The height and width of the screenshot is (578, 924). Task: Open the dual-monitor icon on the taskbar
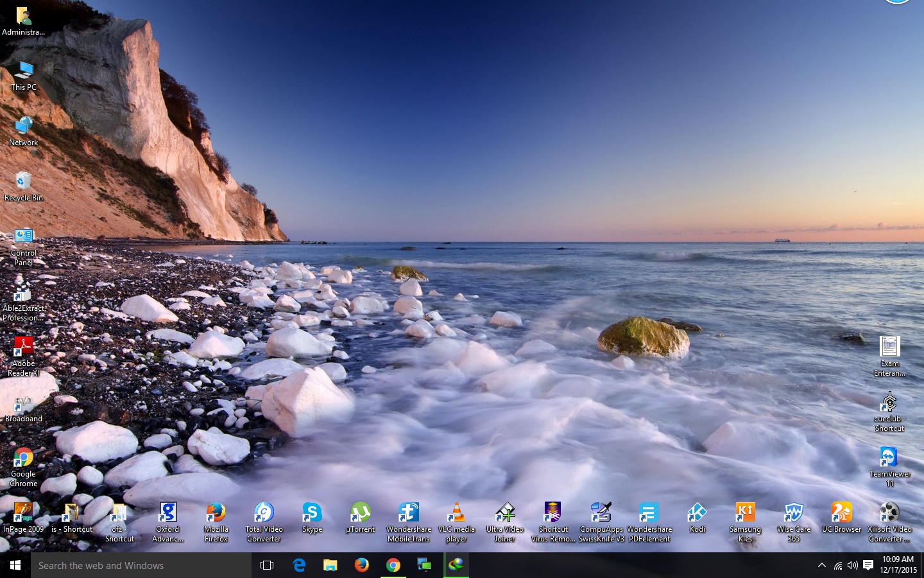point(424,565)
